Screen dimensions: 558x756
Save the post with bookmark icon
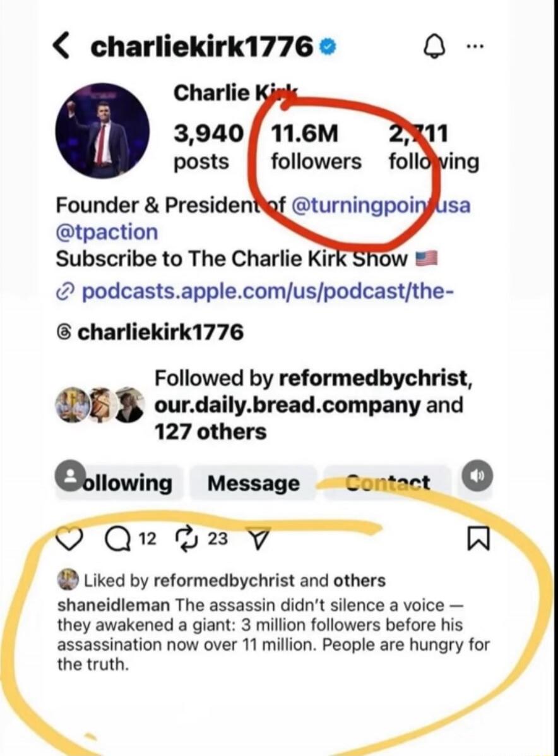coord(478,538)
